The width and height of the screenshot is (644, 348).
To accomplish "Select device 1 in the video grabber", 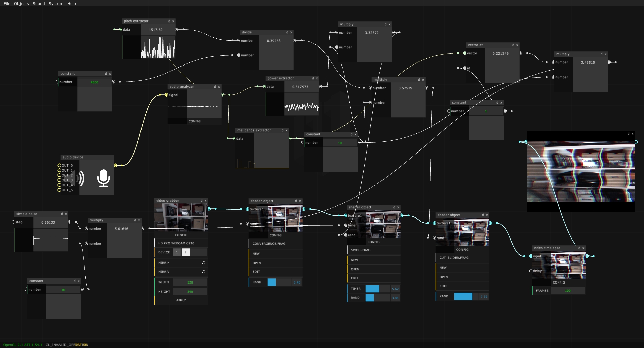I will [177, 252].
